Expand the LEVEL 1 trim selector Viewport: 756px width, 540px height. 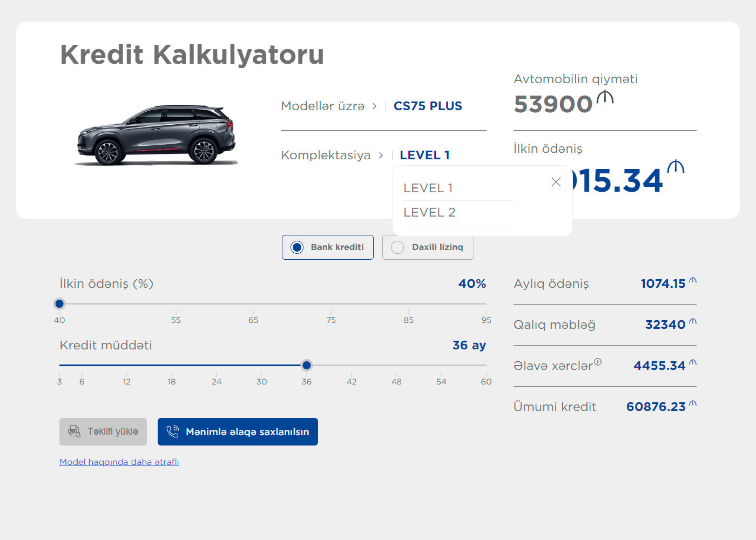424,156
